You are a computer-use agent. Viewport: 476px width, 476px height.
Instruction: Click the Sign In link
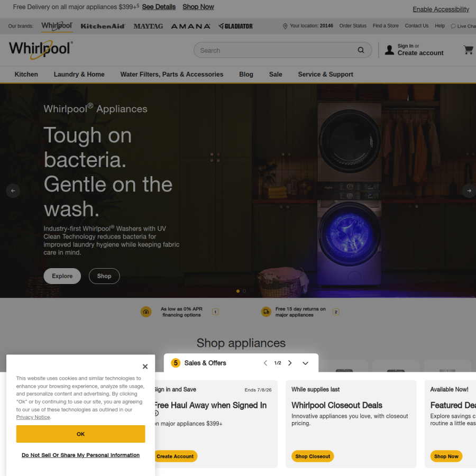[x=406, y=46]
